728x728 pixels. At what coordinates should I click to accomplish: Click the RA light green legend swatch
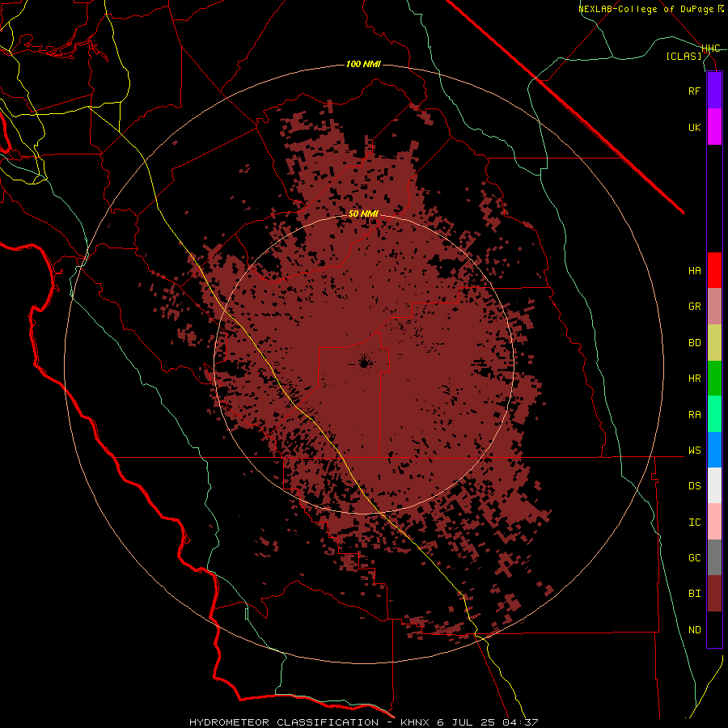click(714, 414)
